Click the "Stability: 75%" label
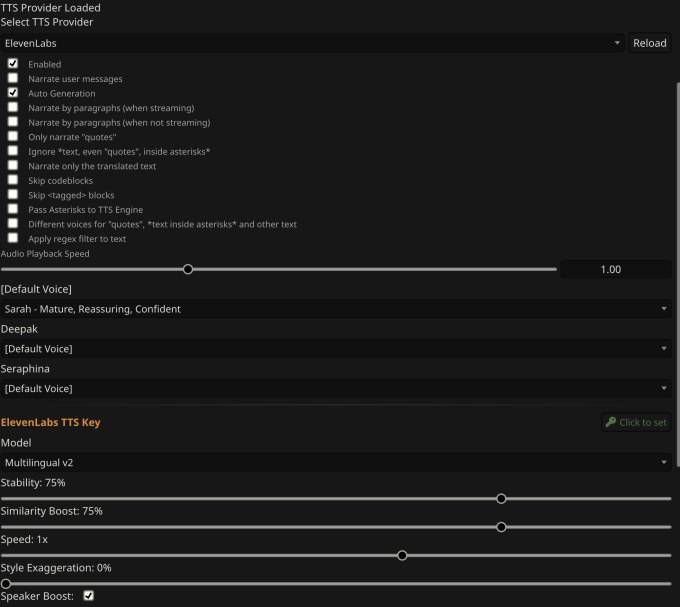This screenshot has width=680, height=607. pos(33,483)
